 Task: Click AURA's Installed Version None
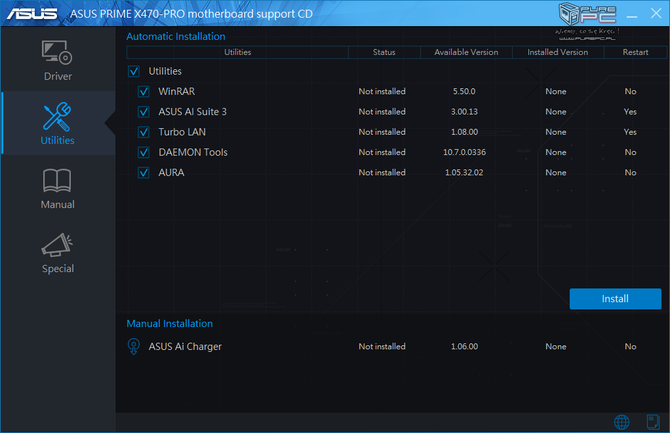tap(556, 173)
